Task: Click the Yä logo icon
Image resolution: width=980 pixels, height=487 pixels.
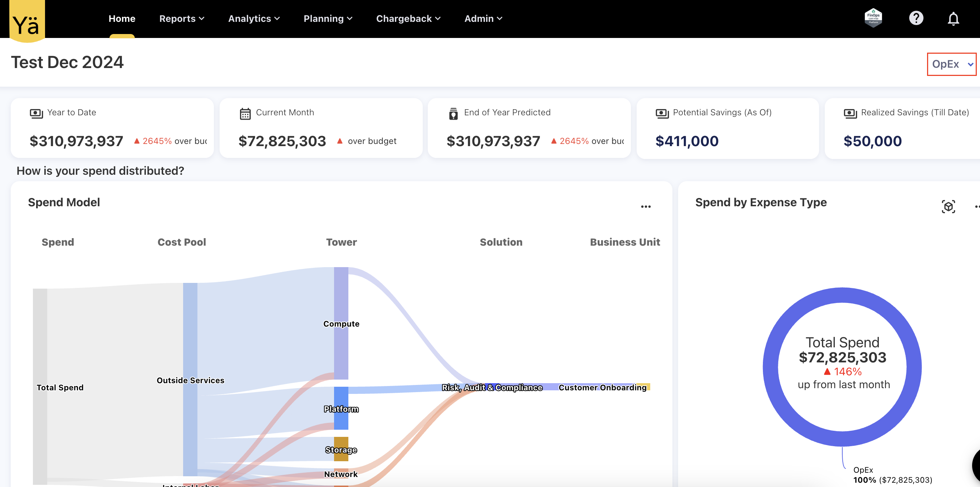Action: click(26, 21)
